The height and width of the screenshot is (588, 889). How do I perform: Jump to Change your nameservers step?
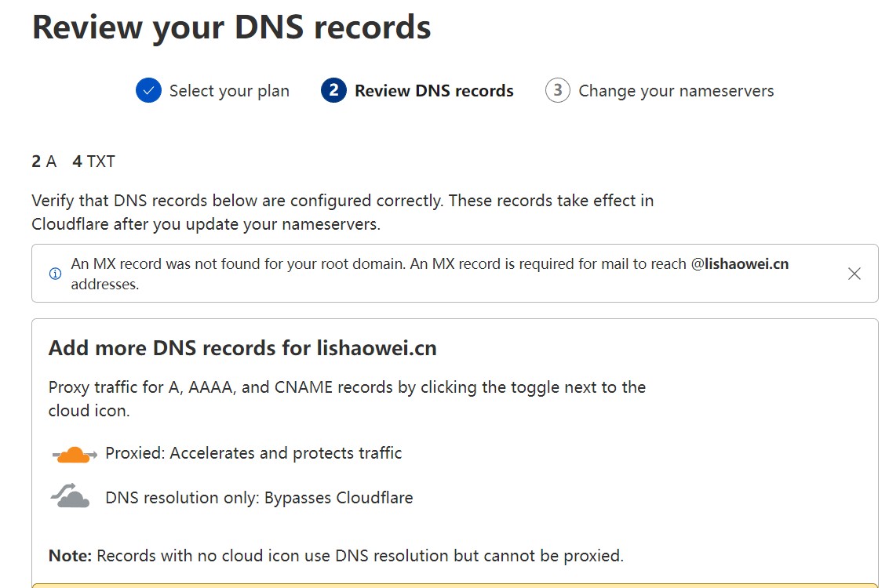click(x=676, y=91)
